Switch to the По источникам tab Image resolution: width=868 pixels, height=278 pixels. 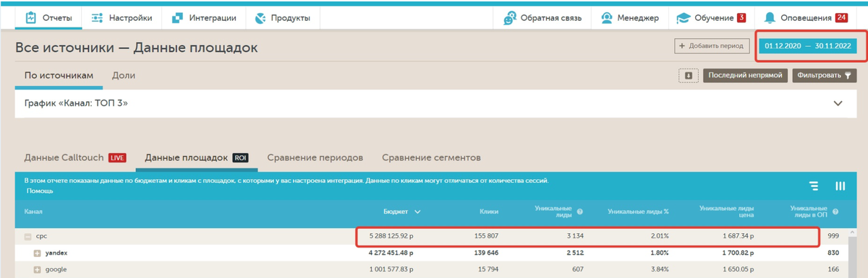click(x=59, y=76)
